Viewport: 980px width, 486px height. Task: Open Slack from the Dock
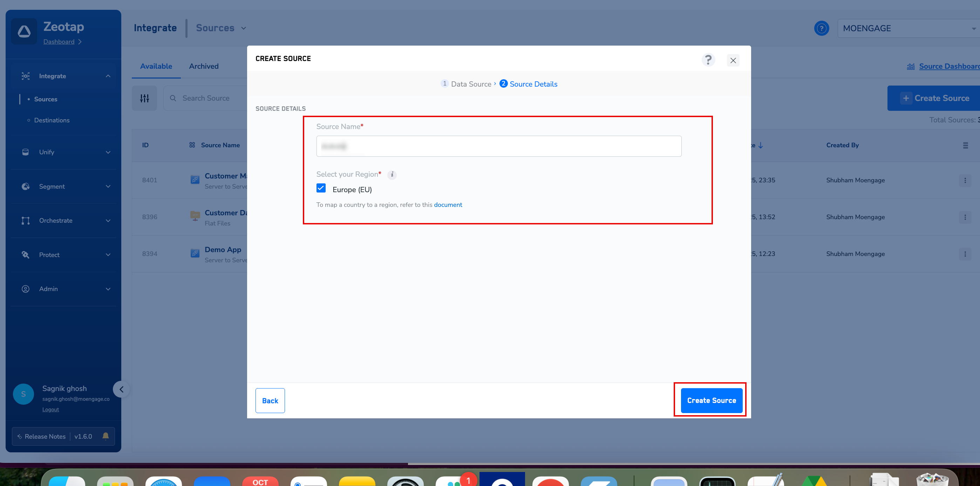pos(454,481)
